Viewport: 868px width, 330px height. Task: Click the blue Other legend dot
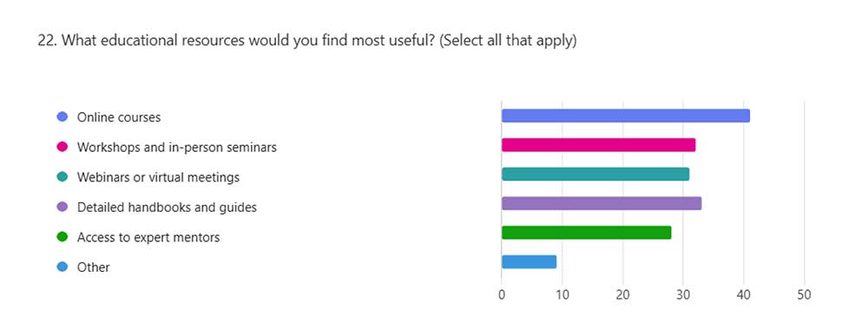point(62,267)
